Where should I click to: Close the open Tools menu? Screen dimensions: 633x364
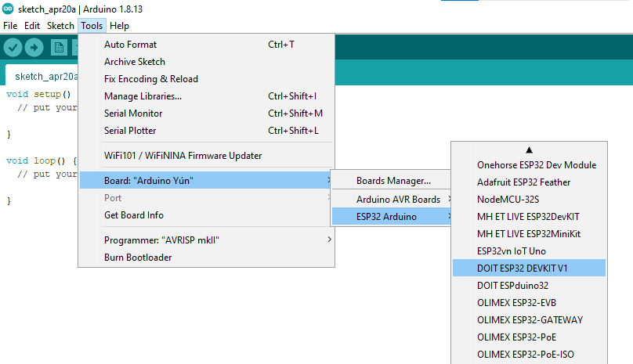pos(92,26)
